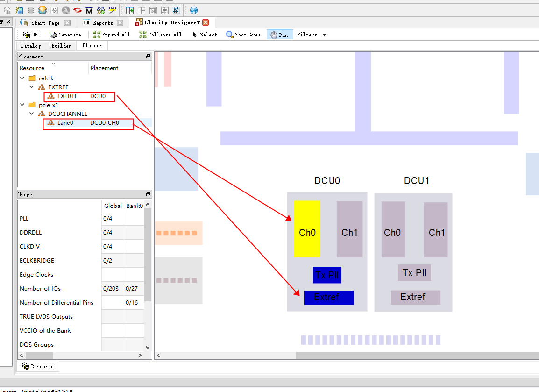539x392 pixels.
Task: Click the blue Extref block in DCU0
Action: (x=328, y=298)
